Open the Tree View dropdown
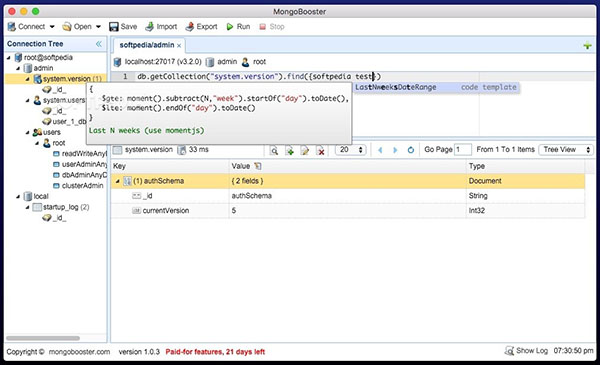 pyautogui.click(x=566, y=150)
